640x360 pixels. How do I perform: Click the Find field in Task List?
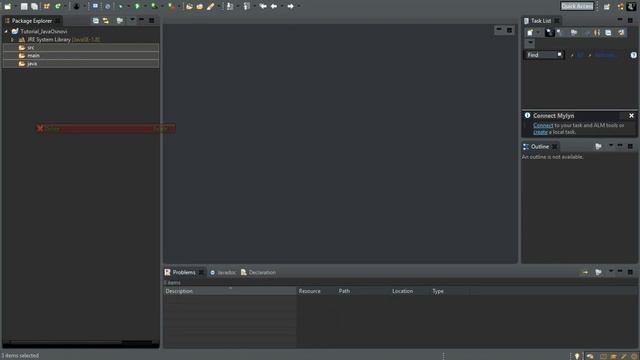[x=543, y=55]
